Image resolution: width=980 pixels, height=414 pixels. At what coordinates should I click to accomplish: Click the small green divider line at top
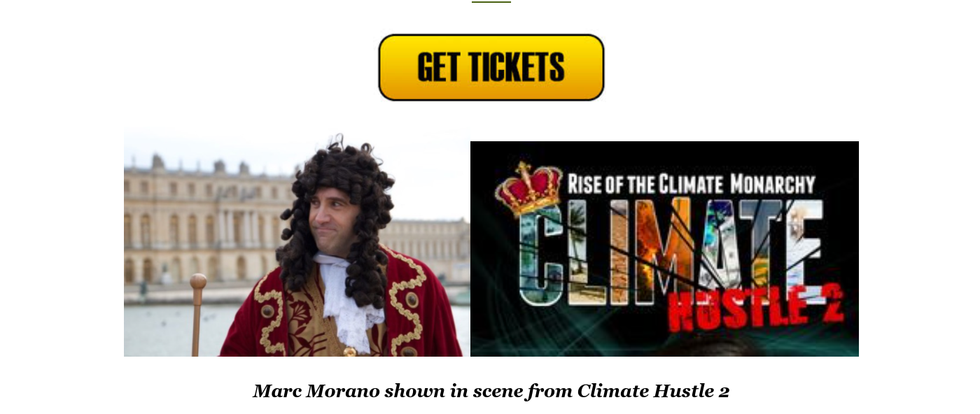click(x=491, y=1)
